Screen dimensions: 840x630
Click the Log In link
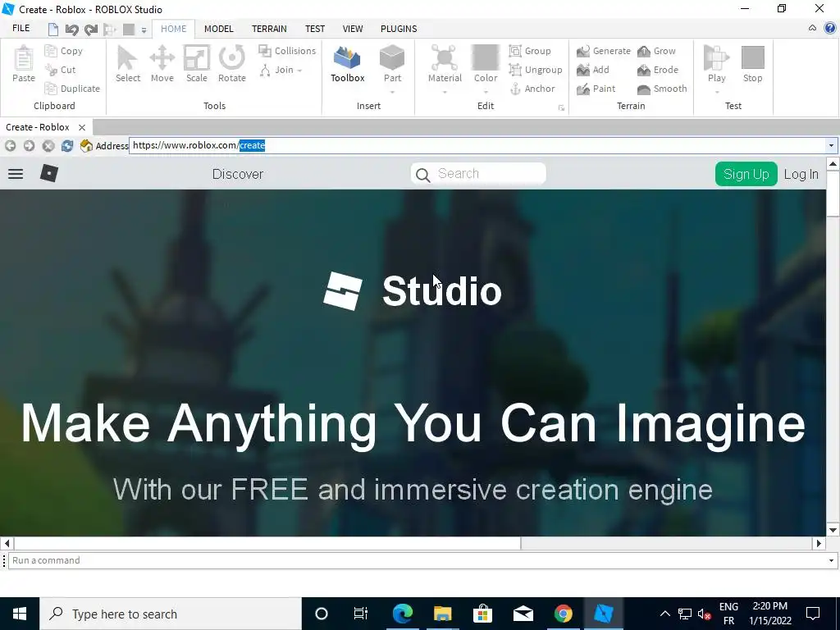tap(801, 174)
